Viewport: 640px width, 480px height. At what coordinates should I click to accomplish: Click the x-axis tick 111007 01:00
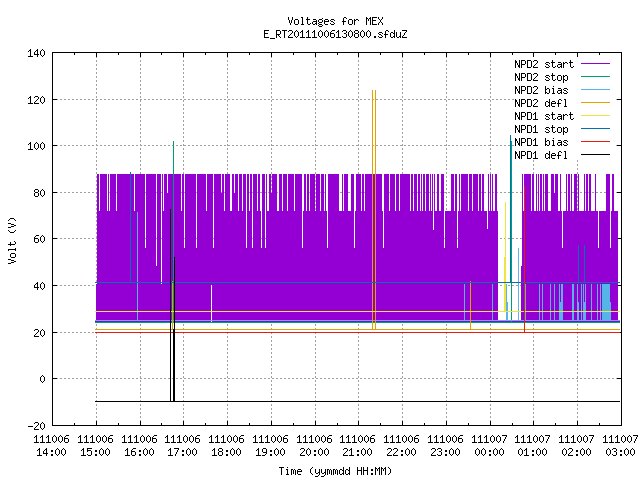(x=532, y=446)
